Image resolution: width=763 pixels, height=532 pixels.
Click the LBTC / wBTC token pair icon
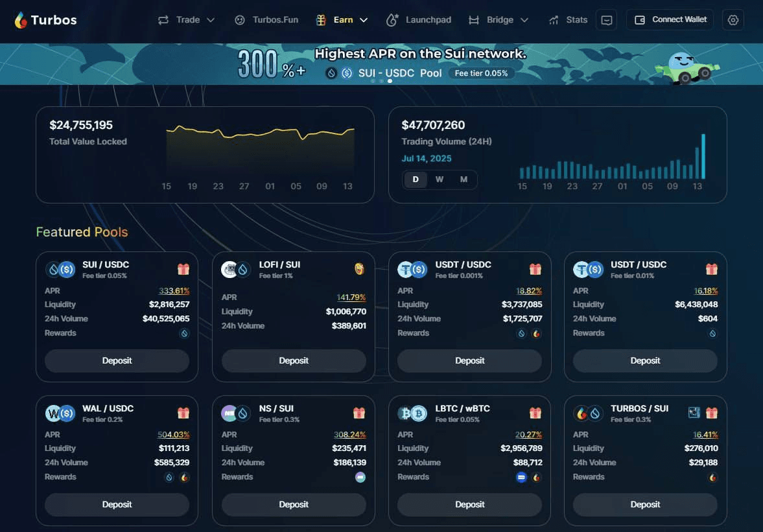412,413
